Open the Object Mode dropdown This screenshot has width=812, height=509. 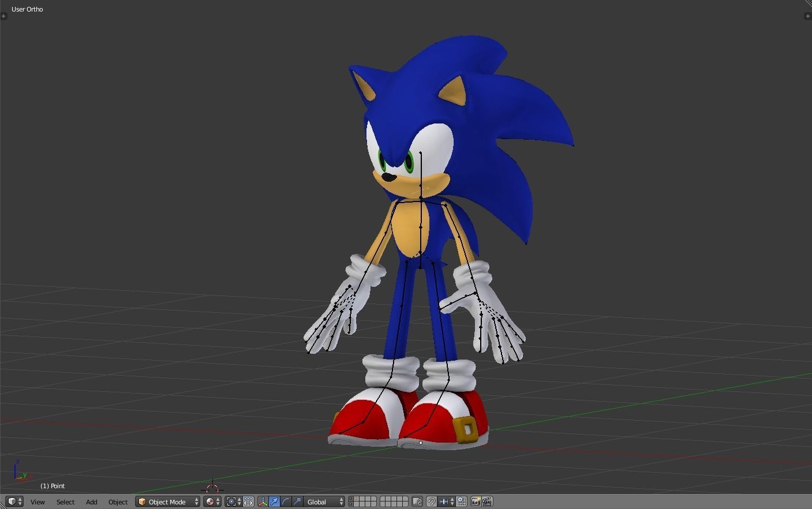point(167,501)
